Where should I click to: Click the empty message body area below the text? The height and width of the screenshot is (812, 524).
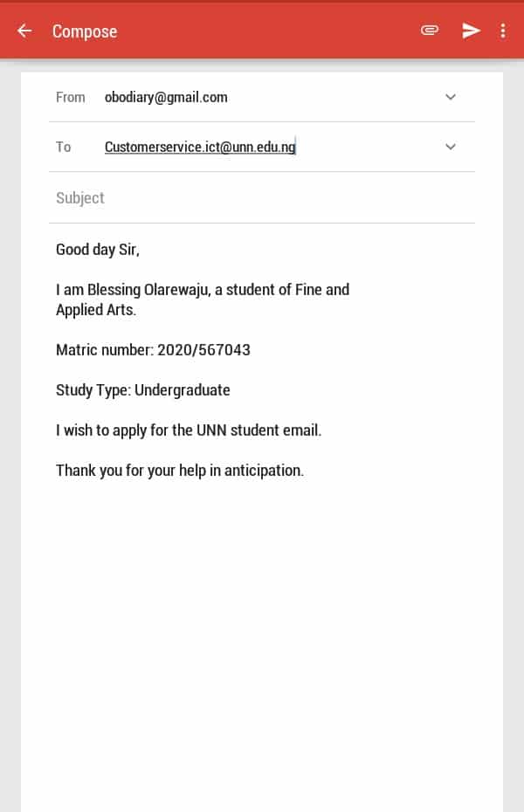(261, 642)
